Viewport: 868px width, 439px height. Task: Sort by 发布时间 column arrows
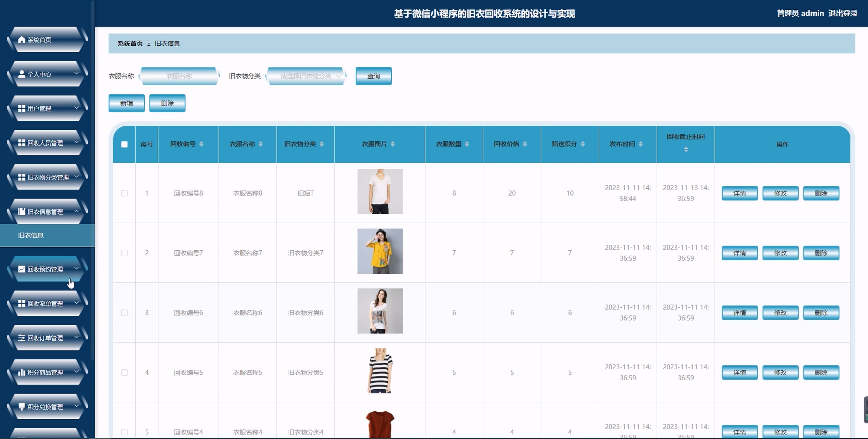pyautogui.click(x=640, y=144)
